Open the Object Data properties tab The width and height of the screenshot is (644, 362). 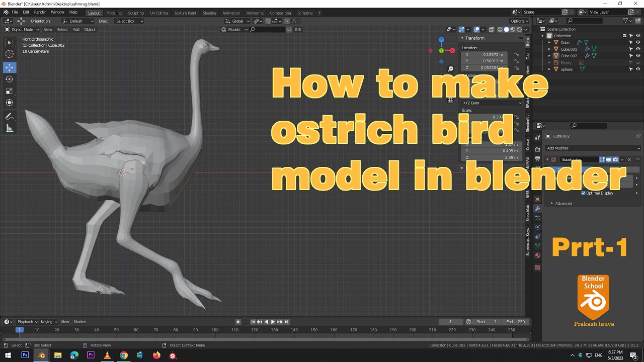click(537, 246)
